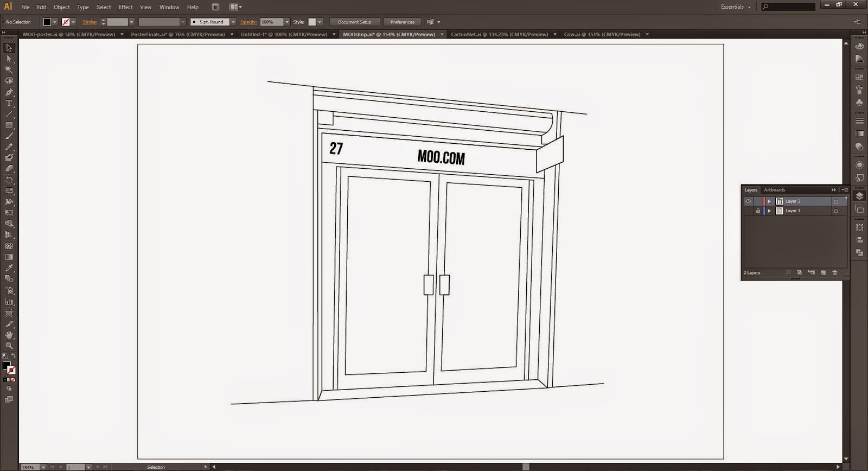Open the opacity percentage dropdown
Viewport: 868px width, 471px height.
tap(287, 22)
